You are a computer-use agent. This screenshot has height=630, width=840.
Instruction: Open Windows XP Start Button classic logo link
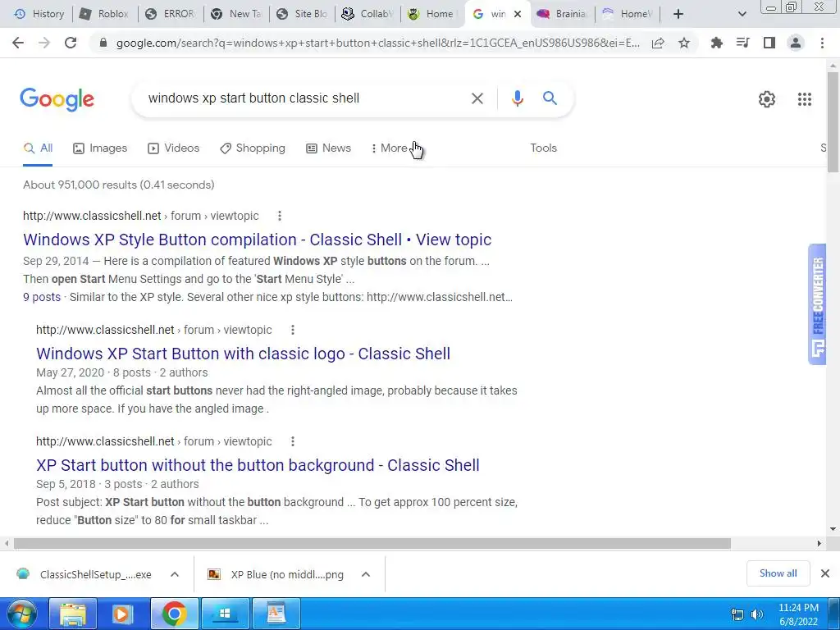pos(243,354)
